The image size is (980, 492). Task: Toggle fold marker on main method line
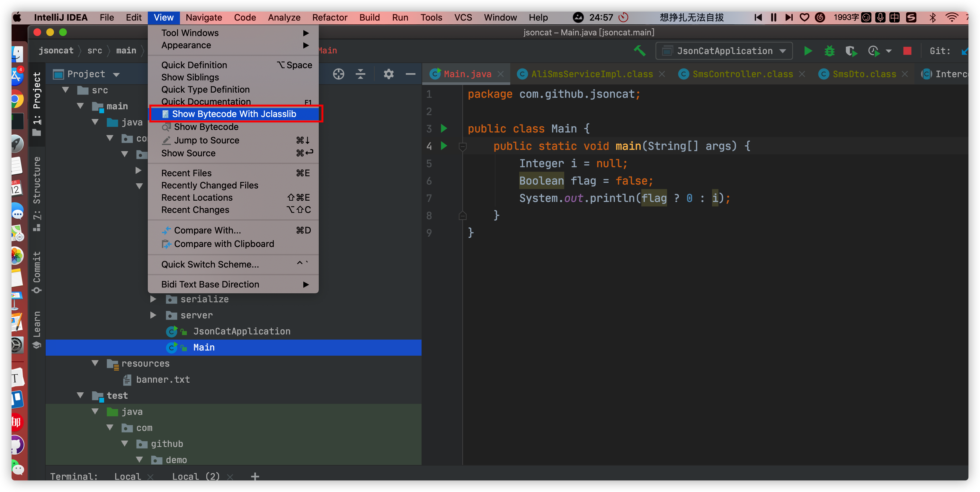(x=463, y=146)
